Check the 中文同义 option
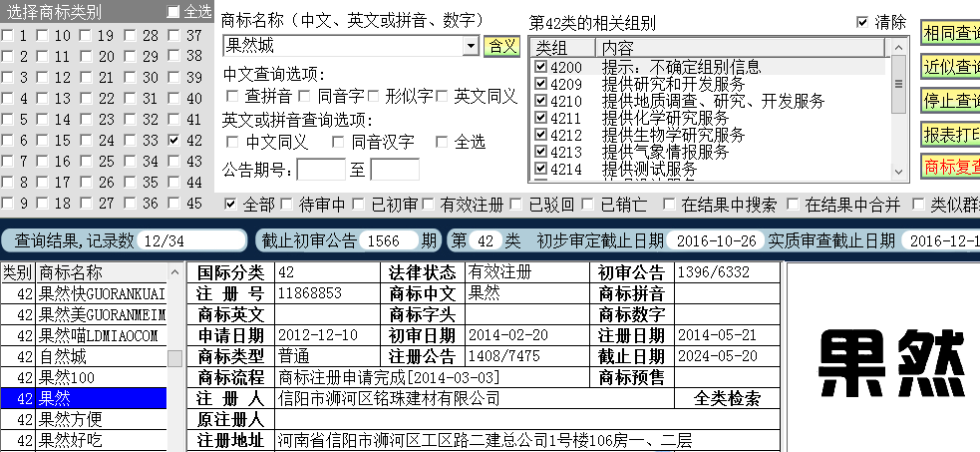This screenshot has width=980, height=452. [232, 142]
